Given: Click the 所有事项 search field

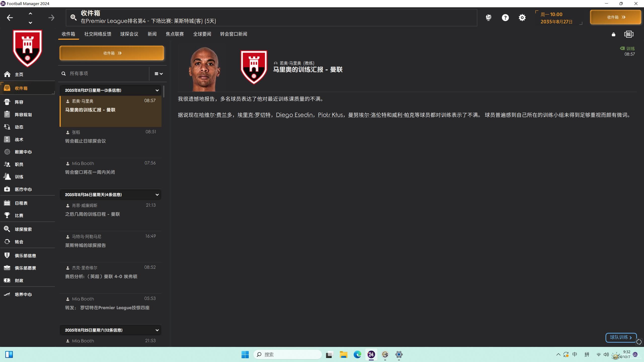Looking at the screenshot, I should pos(104,73).
